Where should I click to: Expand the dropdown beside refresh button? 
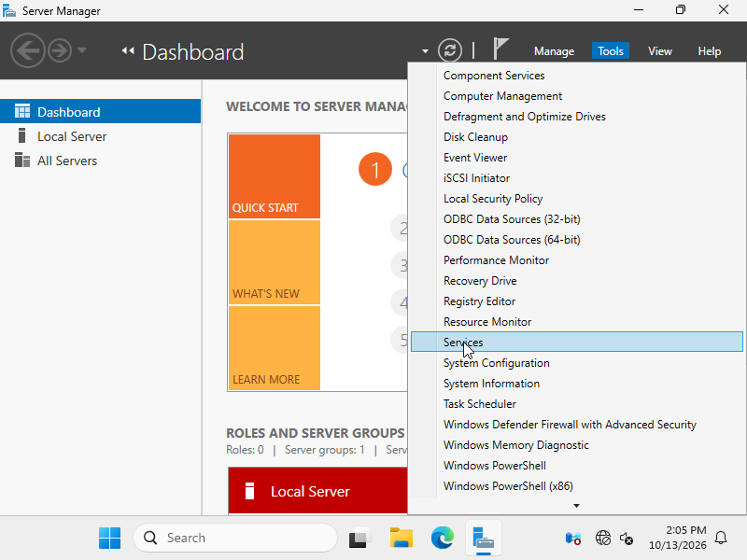425,51
